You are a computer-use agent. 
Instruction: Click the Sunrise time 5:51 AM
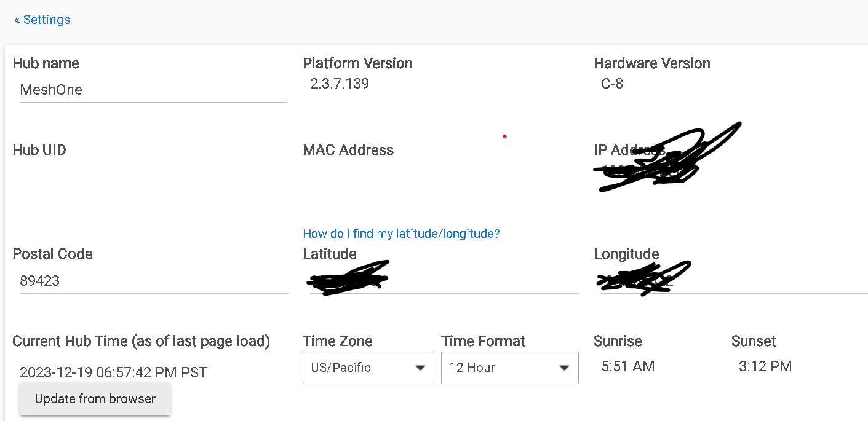628,367
